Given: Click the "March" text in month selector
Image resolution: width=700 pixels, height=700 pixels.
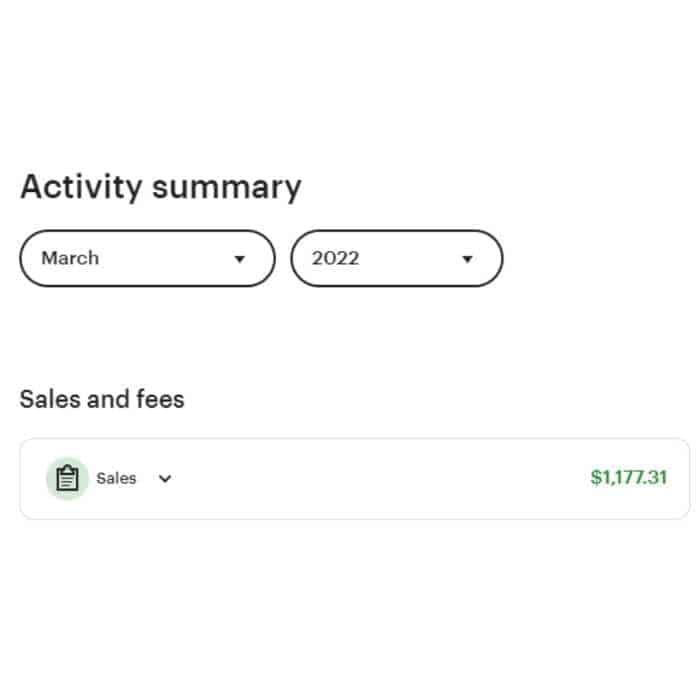Looking at the screenshot, I should point(70,258).
